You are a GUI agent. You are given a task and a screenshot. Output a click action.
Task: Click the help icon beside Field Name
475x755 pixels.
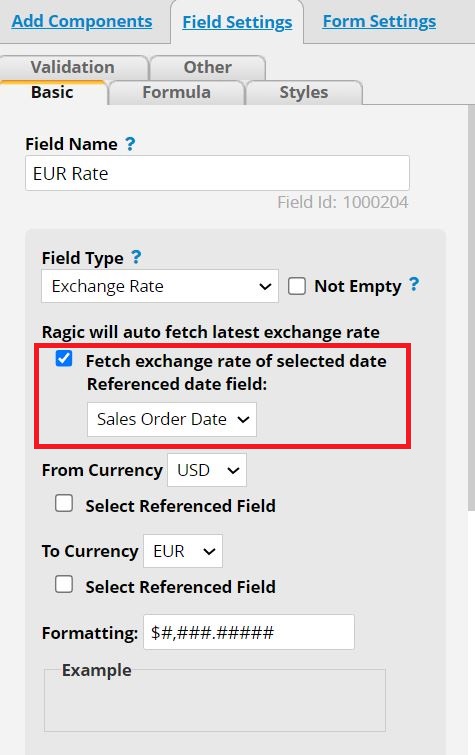point(130,143)
